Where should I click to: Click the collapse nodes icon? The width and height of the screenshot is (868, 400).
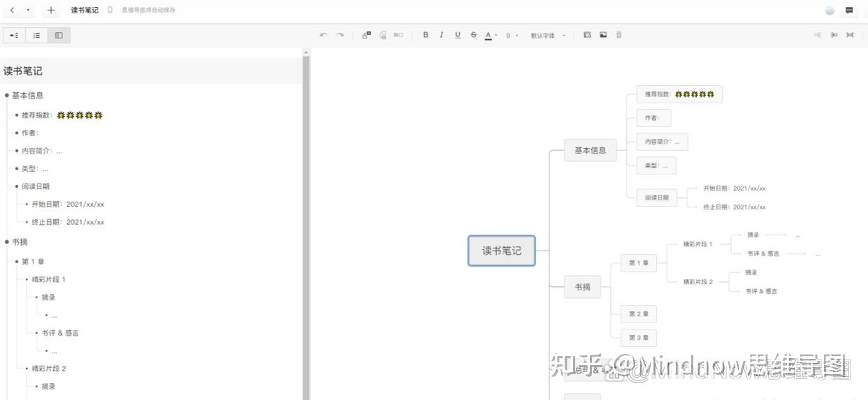834,35
